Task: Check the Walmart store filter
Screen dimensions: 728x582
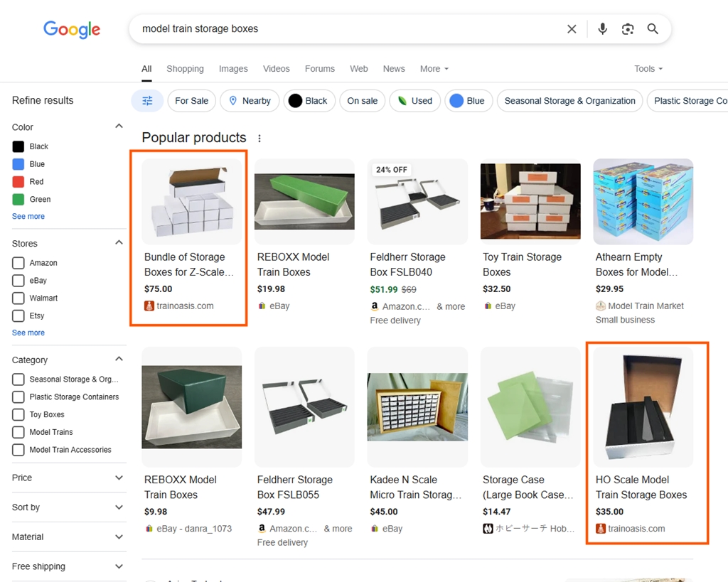Action: (x=18, y=298)
